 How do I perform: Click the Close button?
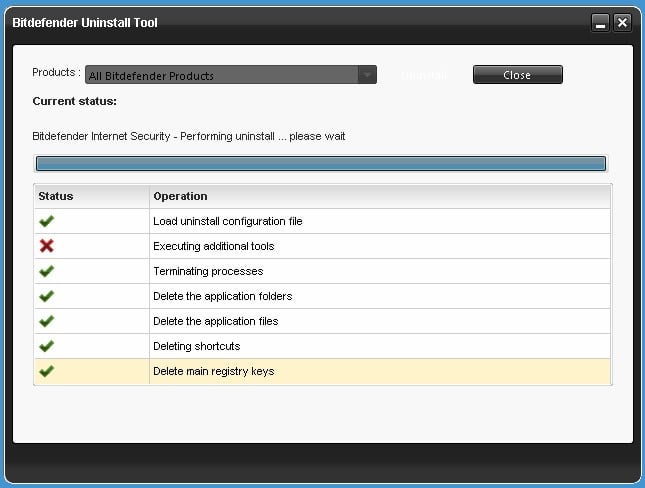(x=517, y=75)
